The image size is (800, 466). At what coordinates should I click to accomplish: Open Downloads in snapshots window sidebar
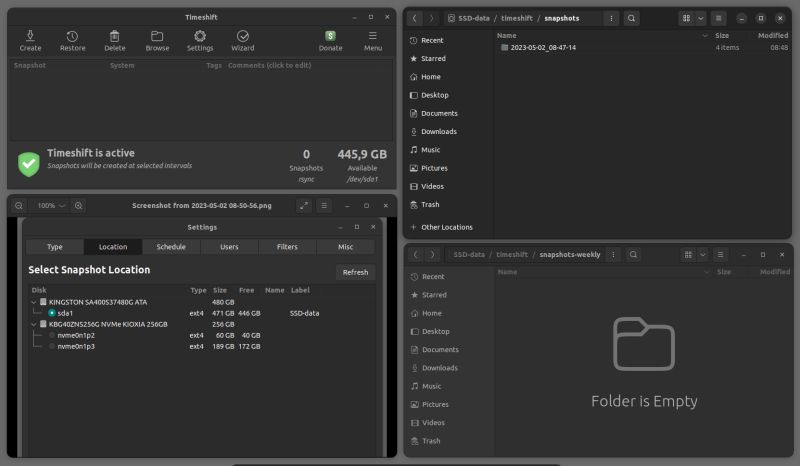point(438,132)
